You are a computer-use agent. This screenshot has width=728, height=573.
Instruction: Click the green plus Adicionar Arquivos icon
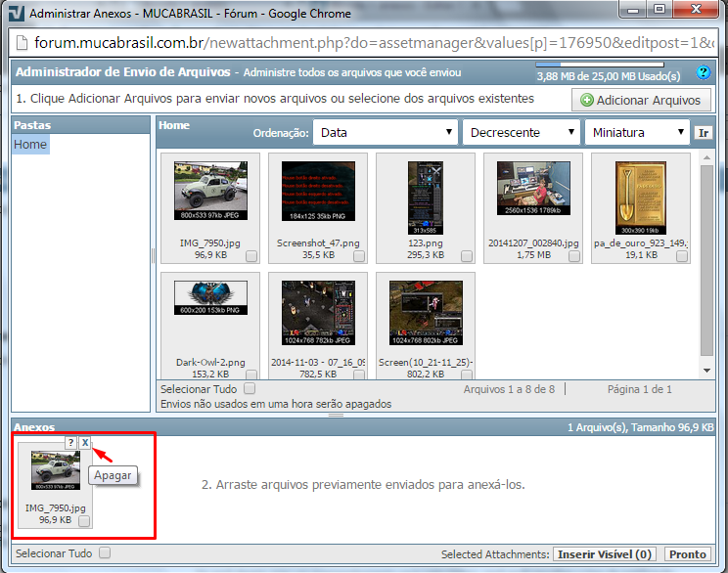click(587, 100)
